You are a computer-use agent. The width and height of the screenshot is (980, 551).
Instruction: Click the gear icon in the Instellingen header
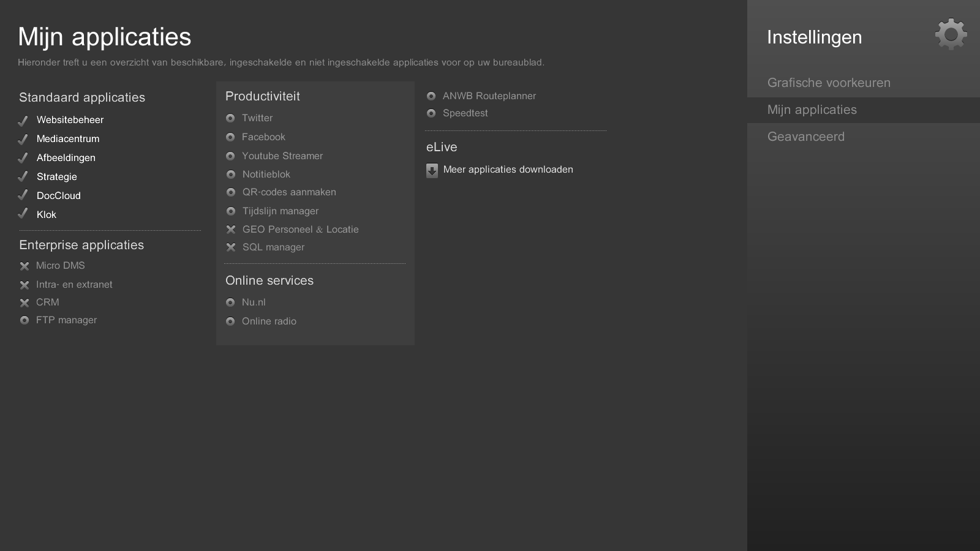tap(950, 35)
